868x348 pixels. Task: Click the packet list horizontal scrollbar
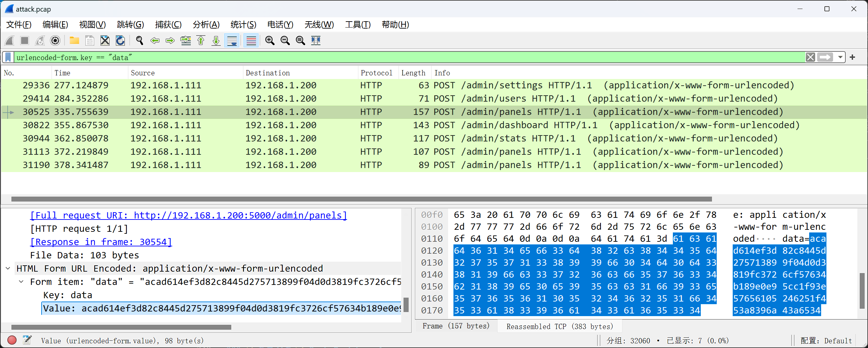point(361,199)
